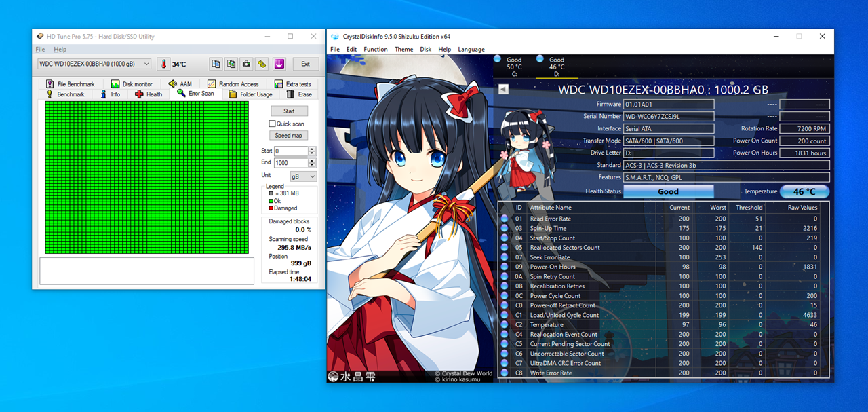The height and width of the screenshot is (412, 868).
Task: Switch to the Random Access tab
Action: pyautogui.click(x=233, y=84)
